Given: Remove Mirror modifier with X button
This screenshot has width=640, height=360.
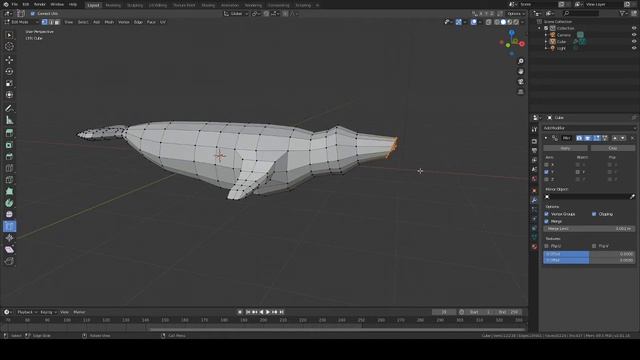Looking at the screenshot, I should 632,138.
